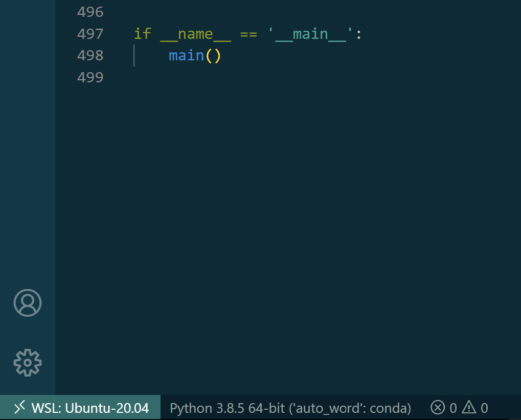This screenshot has width=521, height=420.
Task: Select the person silhouette icon on sidebar
Action: pyautogui.click(x=27, y=302)
